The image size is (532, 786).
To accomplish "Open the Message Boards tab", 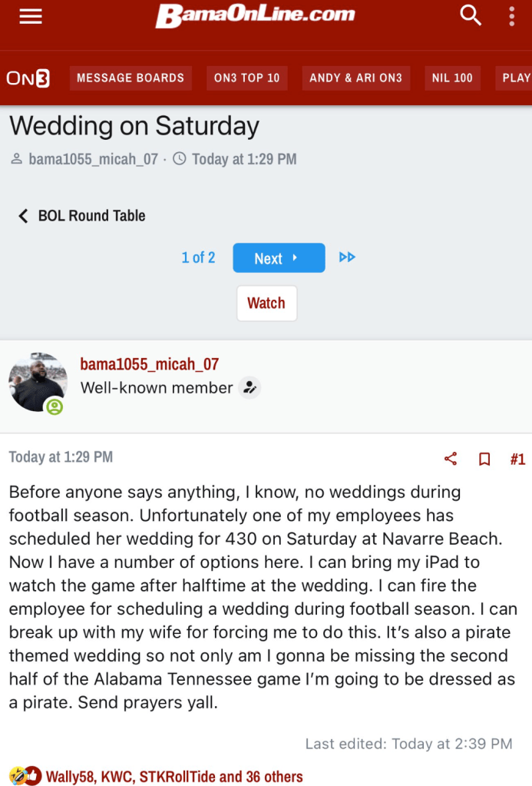I will [131, 78].
